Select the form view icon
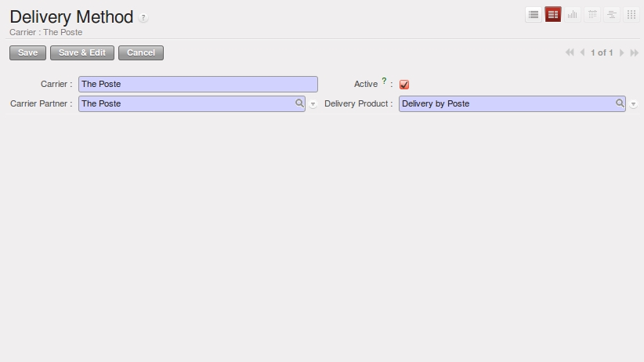 [x=553, y=14]
